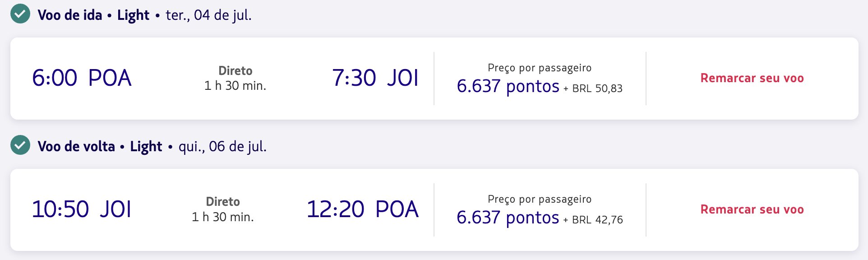Image resolution: width=868 pixels, height=260 pixels.
Task: Click return Preço por passageiro label
Action: pyautogui.click(x=540, y=199)
